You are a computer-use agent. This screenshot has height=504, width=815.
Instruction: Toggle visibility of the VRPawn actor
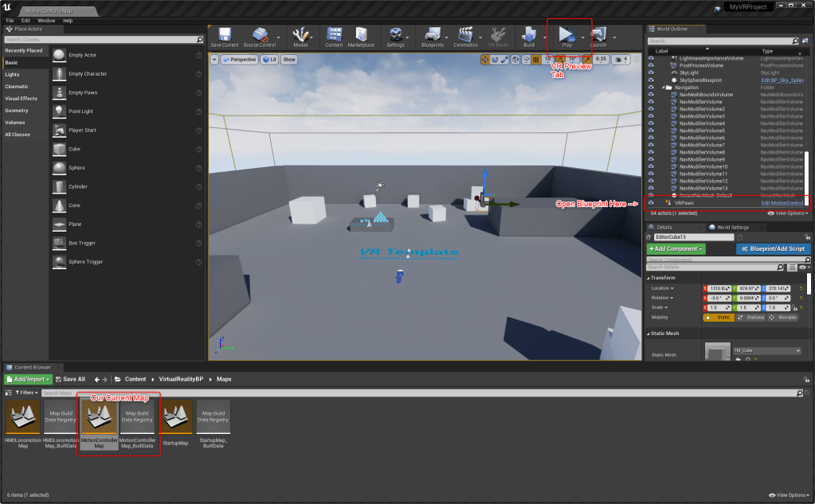[651, 203]
